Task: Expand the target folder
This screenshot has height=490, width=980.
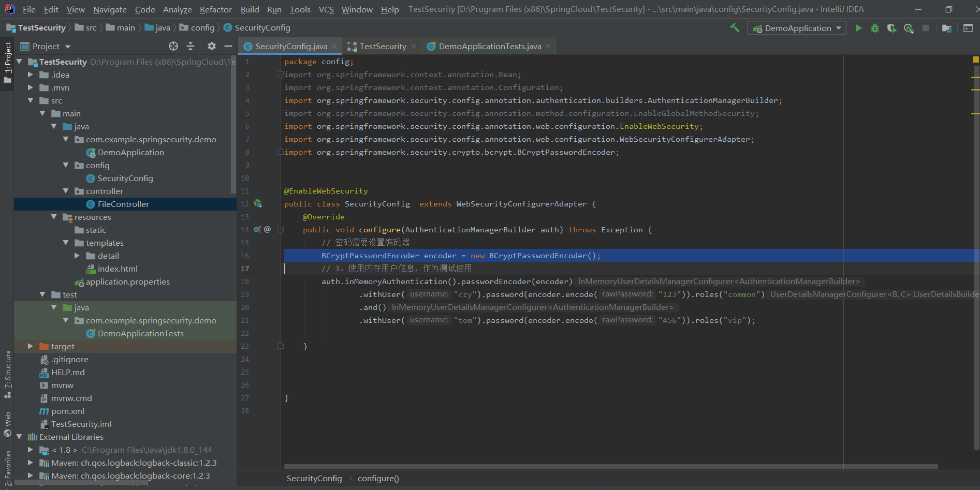Action: click(31, 346)
